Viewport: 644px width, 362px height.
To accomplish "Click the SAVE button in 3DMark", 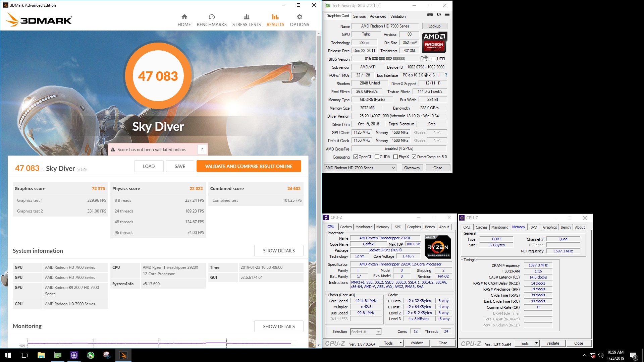I will [x=180, y=166].
